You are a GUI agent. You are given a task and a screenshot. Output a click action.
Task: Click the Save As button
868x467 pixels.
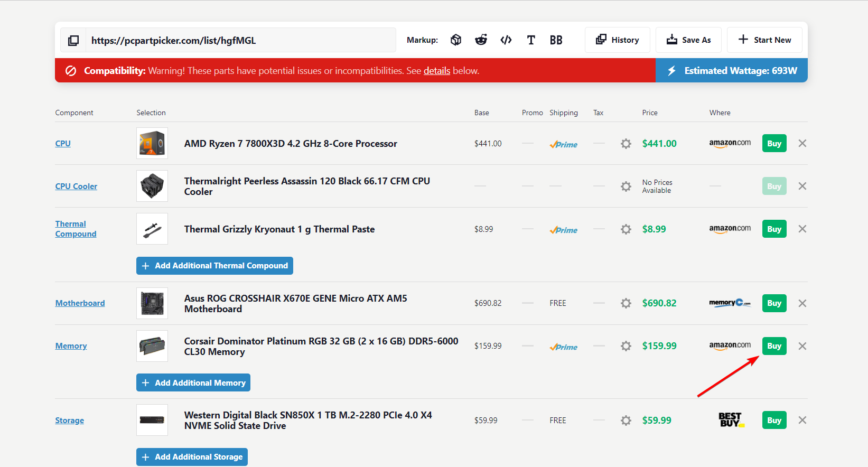pyautogui.click(x=688, y=40)
